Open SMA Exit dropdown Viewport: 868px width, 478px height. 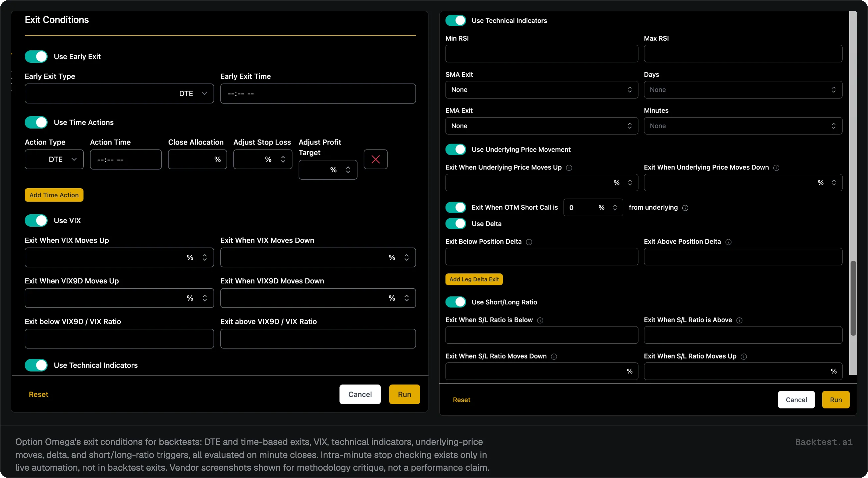pyautogui.click(x=542, y=90)
